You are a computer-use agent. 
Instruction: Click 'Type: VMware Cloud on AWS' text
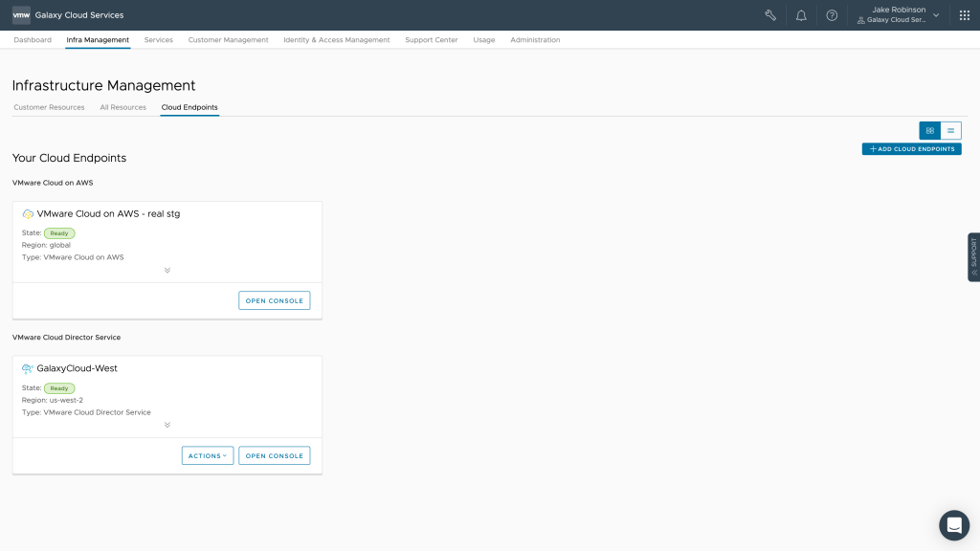click(x=73, y=257)
